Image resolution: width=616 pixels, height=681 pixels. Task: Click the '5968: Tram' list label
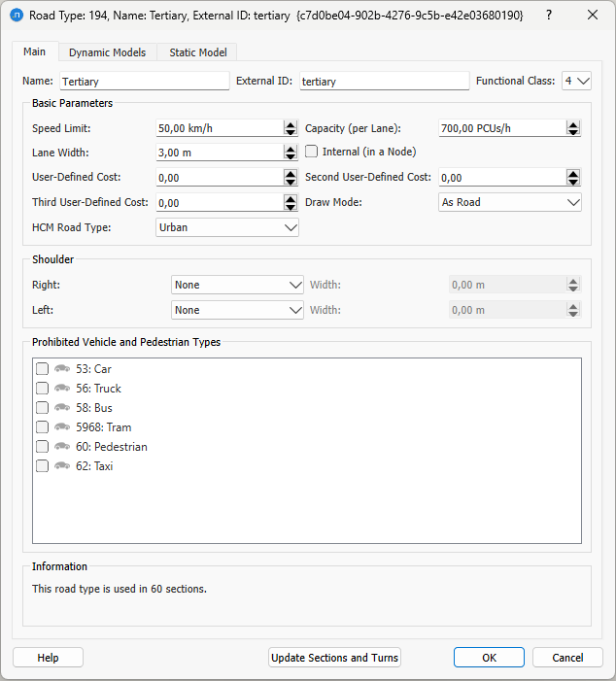point(103,427)
